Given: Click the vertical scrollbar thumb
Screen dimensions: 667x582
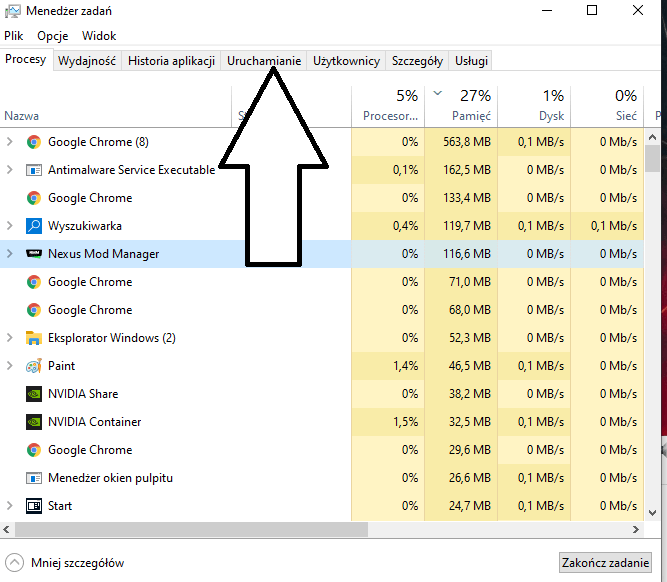Looking at the screenshot, I should point(652,159).
